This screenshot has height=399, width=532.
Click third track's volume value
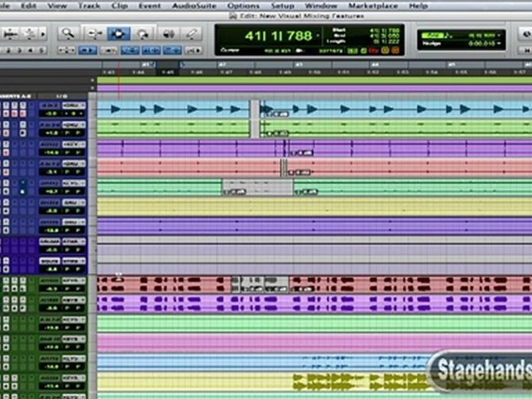point(50,153)
